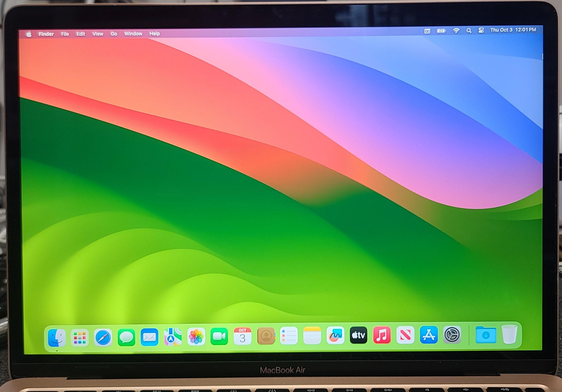
Task: Expand the Downloads folder stack
Action: click(x=486, y=335)
